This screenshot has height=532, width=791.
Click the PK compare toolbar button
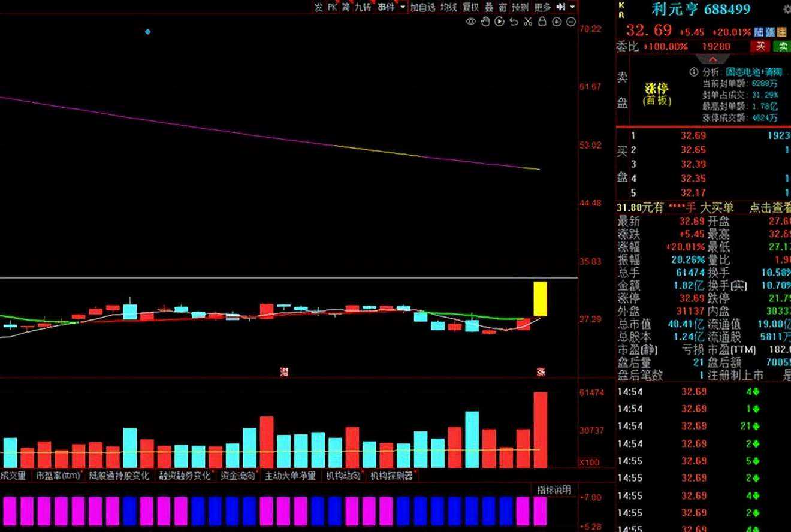coord(332,7)
